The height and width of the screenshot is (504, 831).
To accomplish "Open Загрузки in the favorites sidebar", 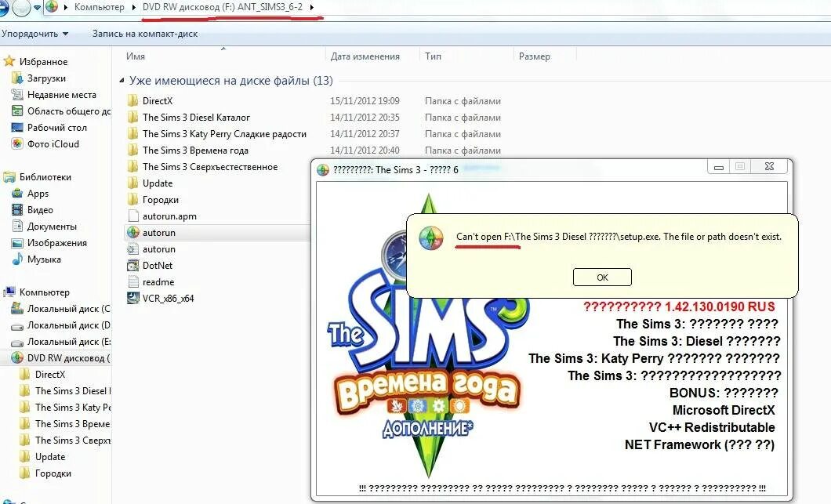I will (x=46, y=78).
